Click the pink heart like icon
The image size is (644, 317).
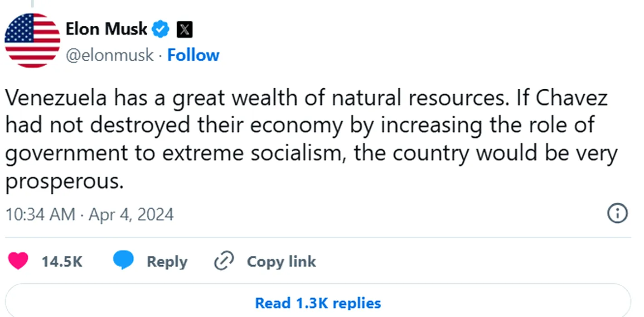(19, 261)
